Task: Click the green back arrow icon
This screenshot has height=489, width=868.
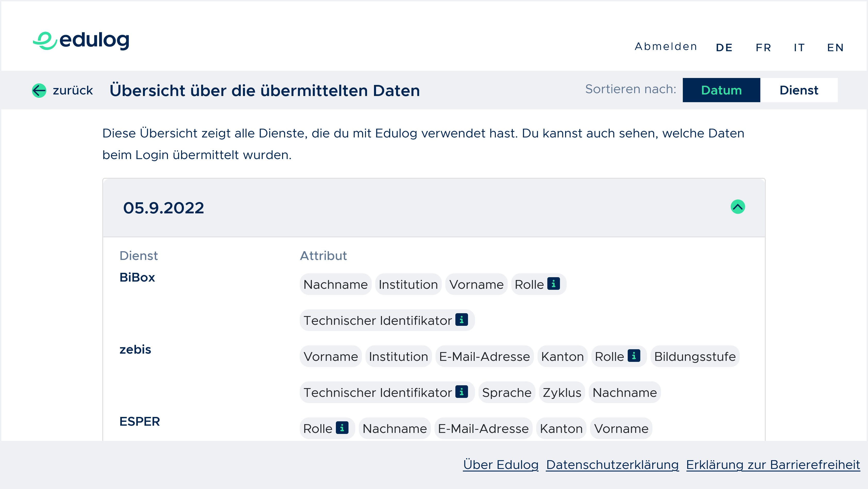Action: click(x=39, y=90)
